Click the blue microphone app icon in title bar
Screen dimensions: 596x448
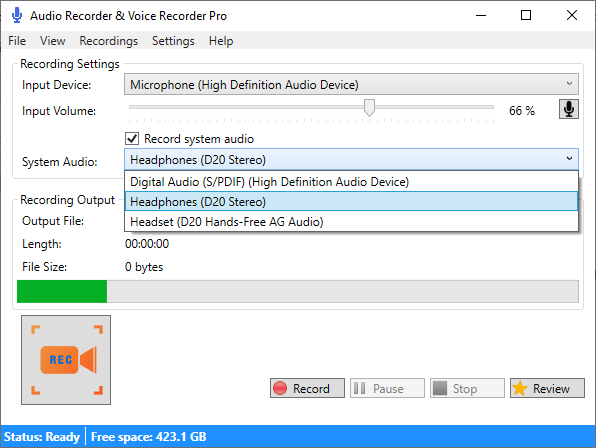point(17,16)
